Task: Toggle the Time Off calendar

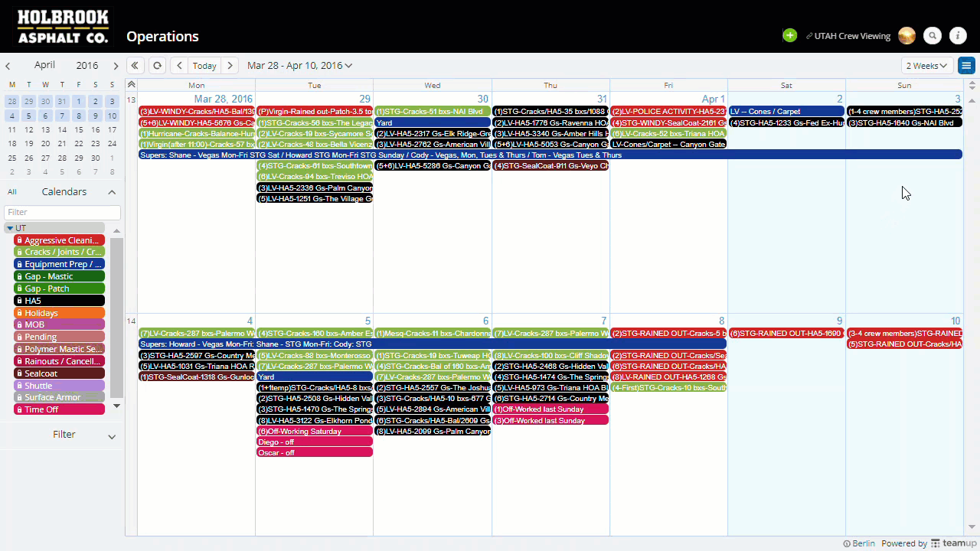Action: click(x=59, y=410)
